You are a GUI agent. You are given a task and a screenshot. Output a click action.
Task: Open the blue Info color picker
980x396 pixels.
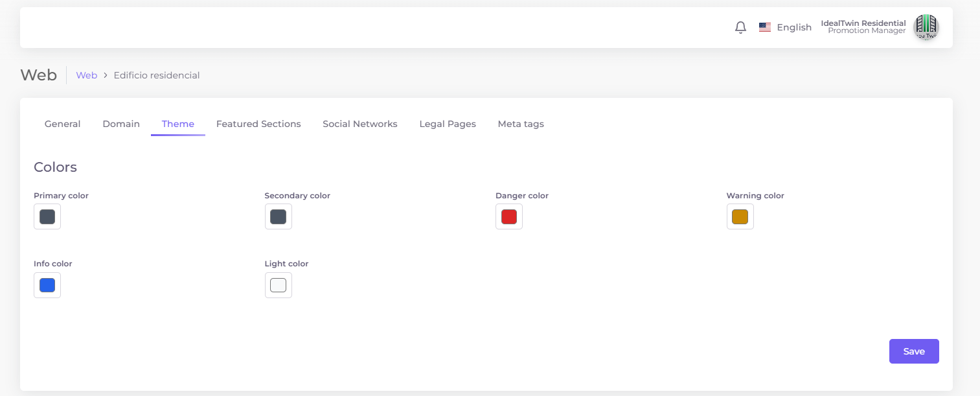(x=47, y=285)
